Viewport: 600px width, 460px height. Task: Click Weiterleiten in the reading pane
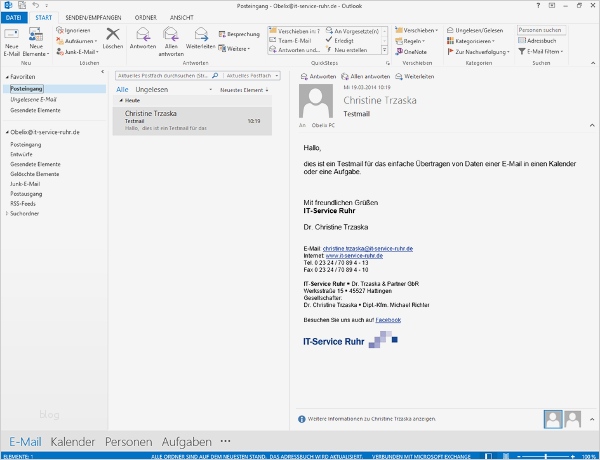pos(415,77)
